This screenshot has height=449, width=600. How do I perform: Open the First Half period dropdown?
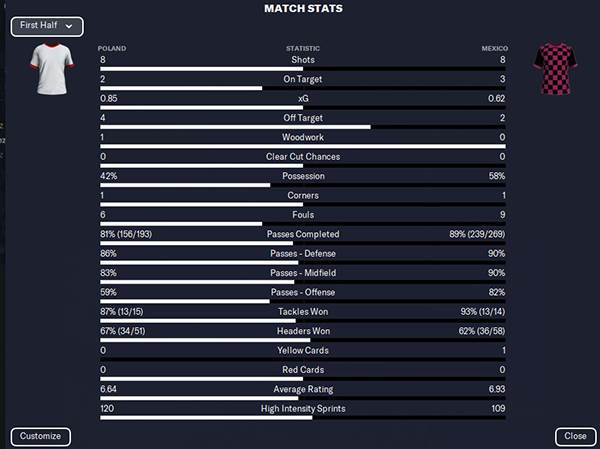pyautogui.click(x=47, y=26)
